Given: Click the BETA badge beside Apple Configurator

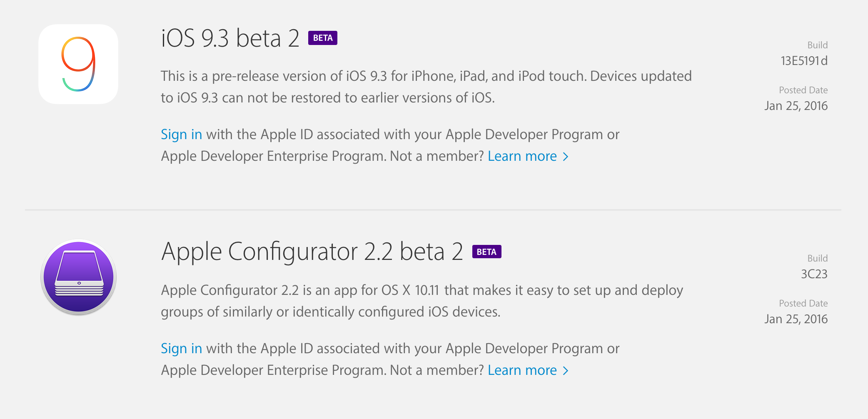Looking at the screenshot, I should (486, 252).
